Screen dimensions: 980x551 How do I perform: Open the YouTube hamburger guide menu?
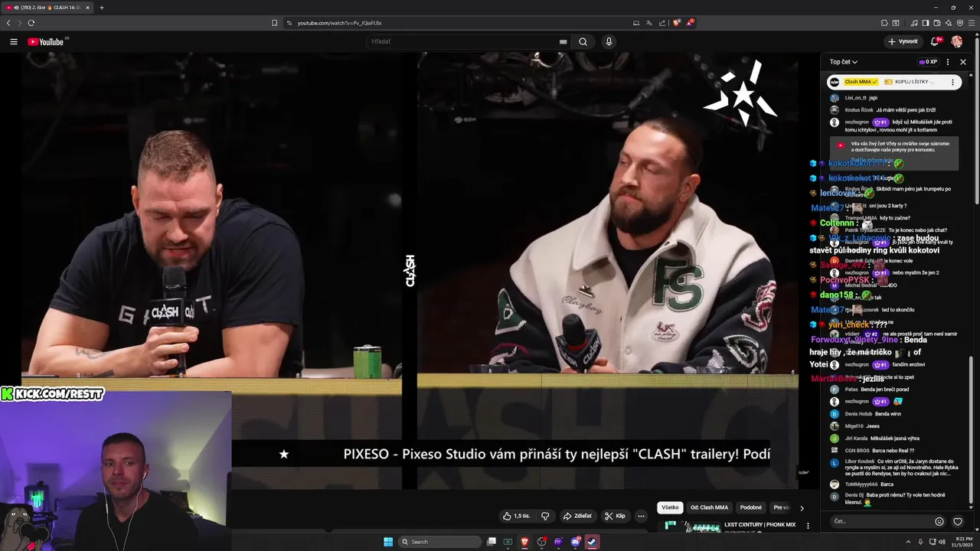[13, 41]
